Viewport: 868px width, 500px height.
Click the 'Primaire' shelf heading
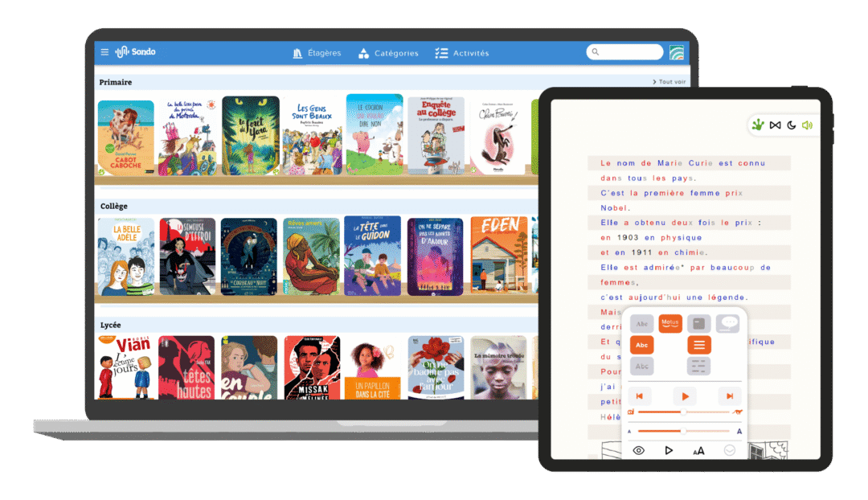pos(116,83)
